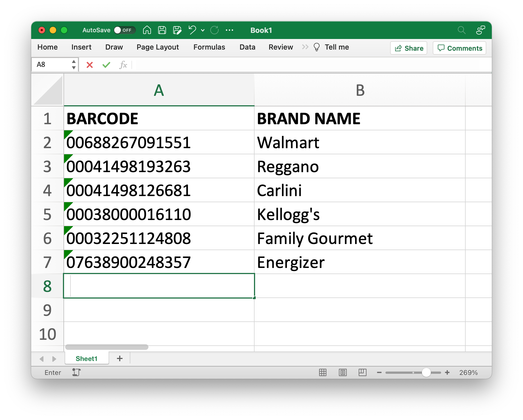523x420 pixels.
Task: Click the Share button
Action: pyautogui.click(x=409, y=48)
